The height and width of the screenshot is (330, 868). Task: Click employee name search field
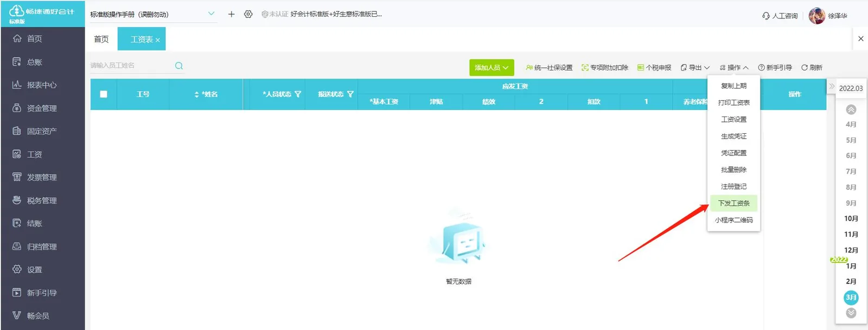131,66
